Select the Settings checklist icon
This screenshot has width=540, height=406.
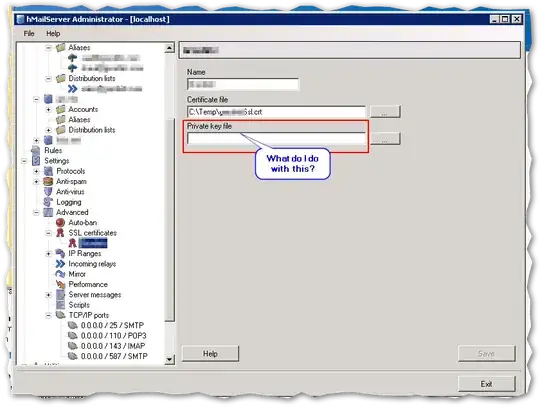36,161
